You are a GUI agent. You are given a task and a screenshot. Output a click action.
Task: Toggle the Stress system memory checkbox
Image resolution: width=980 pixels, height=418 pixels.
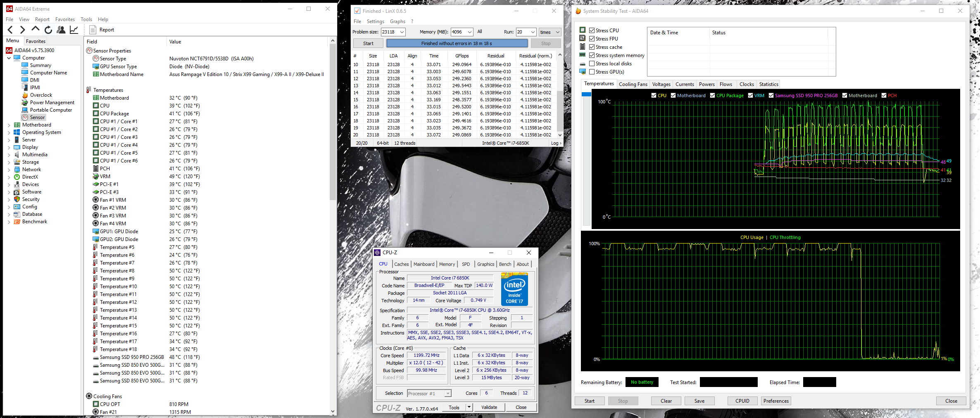pos(592,55)
